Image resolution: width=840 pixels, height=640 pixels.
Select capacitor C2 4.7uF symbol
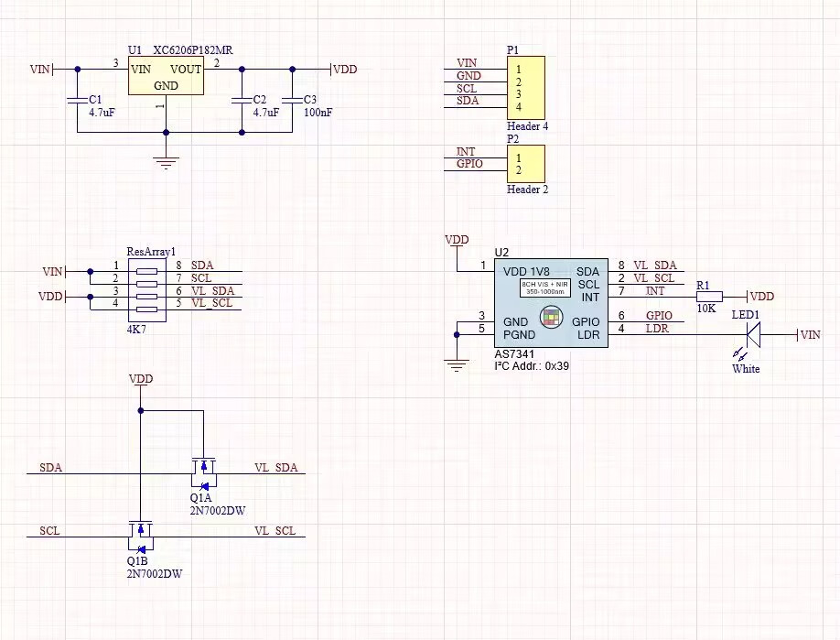(242, 100)
